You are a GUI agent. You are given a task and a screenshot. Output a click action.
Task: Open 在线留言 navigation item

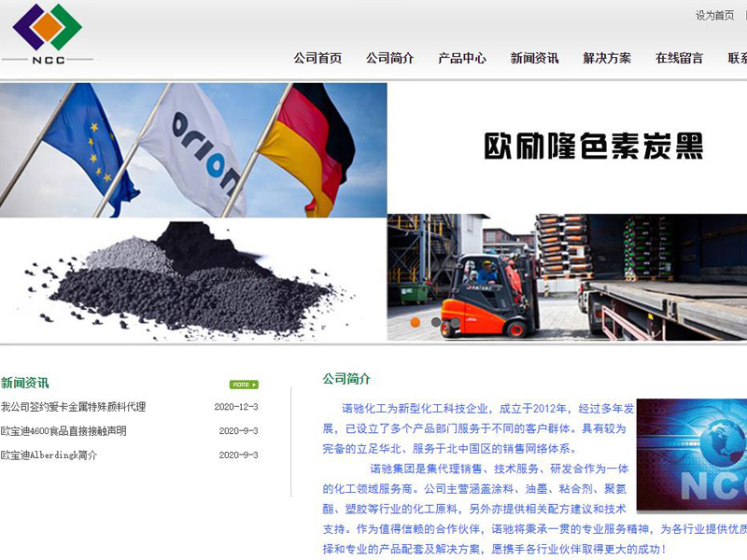679,58
